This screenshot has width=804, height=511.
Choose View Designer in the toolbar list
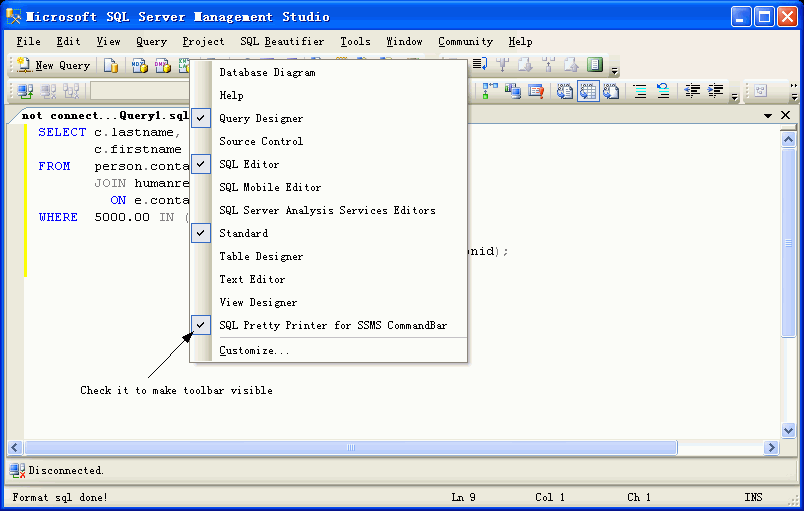click(328, 302)
